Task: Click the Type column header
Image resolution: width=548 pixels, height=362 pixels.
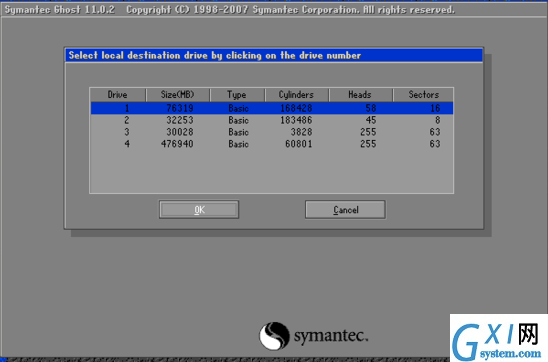Action: [x=237, y=95]
